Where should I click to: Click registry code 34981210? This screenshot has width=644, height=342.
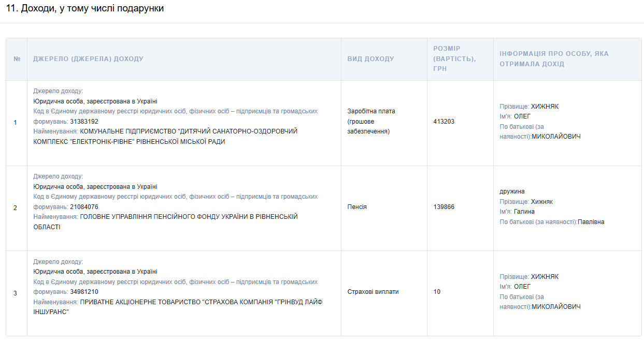(84, 292)
